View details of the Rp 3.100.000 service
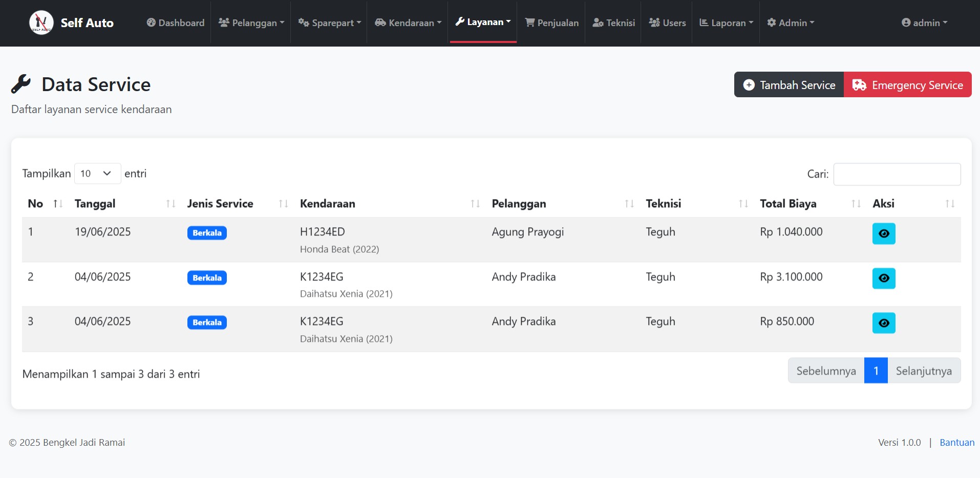Viewport: 980px width, 478px height. point(884,278)
